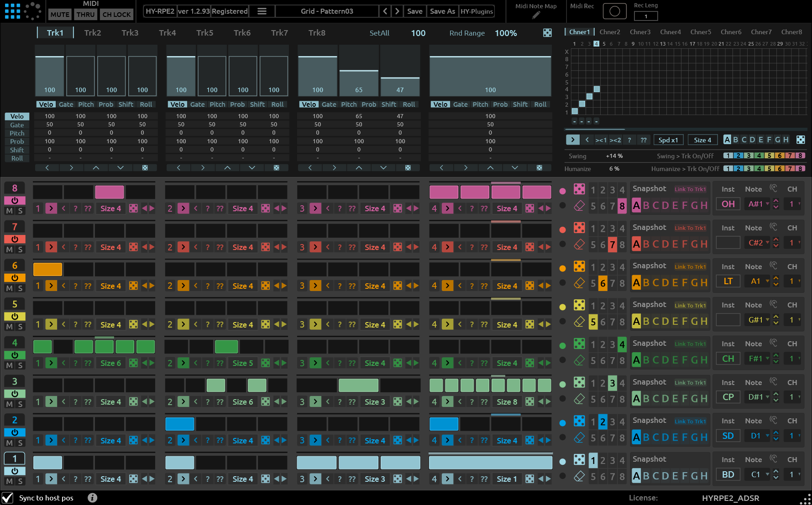Click the randomize dice icon beside Rnd Range
This screenshot has height=505, width=812.
pyautogui.click(x=547, y=33)
